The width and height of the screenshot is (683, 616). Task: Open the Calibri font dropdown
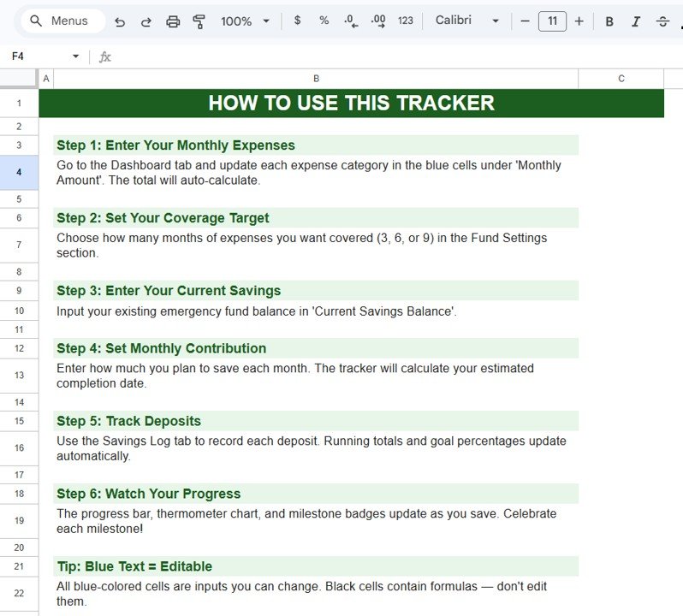466,21
